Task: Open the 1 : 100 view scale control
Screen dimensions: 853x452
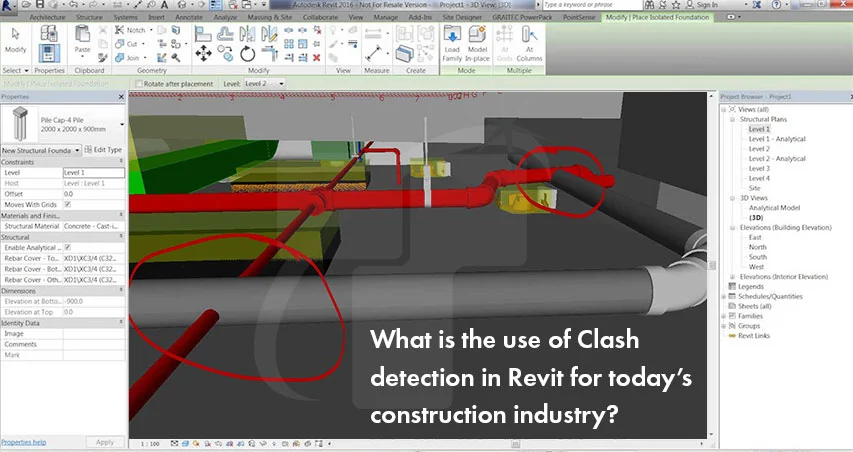Action: pyautogui.click(x=150, y=444)
